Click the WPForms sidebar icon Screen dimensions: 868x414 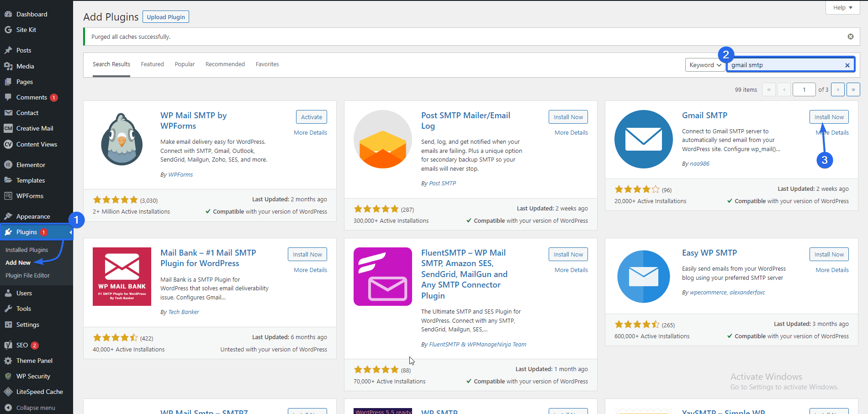click(8, 196)
